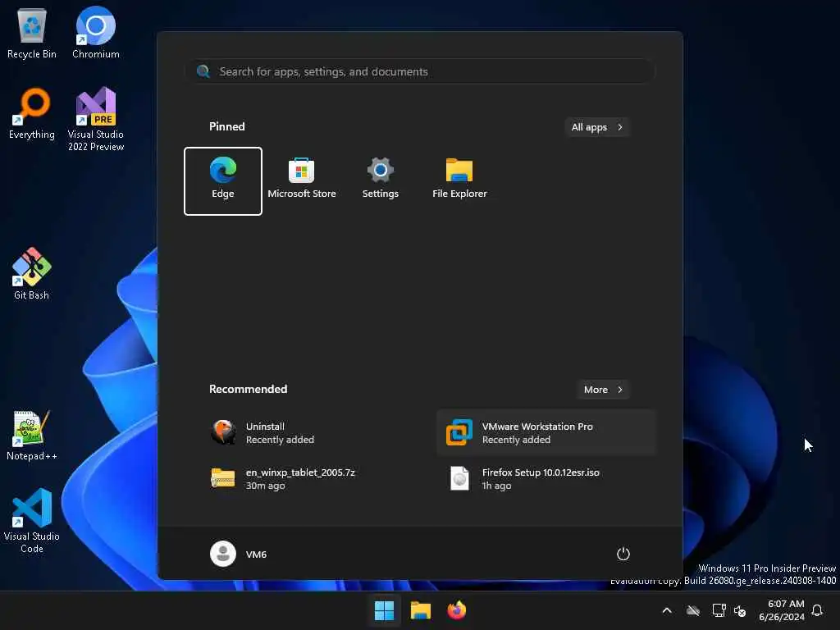
Task: Select the Visual Studio Code desktop shortcut
Action: coord(32,521)
